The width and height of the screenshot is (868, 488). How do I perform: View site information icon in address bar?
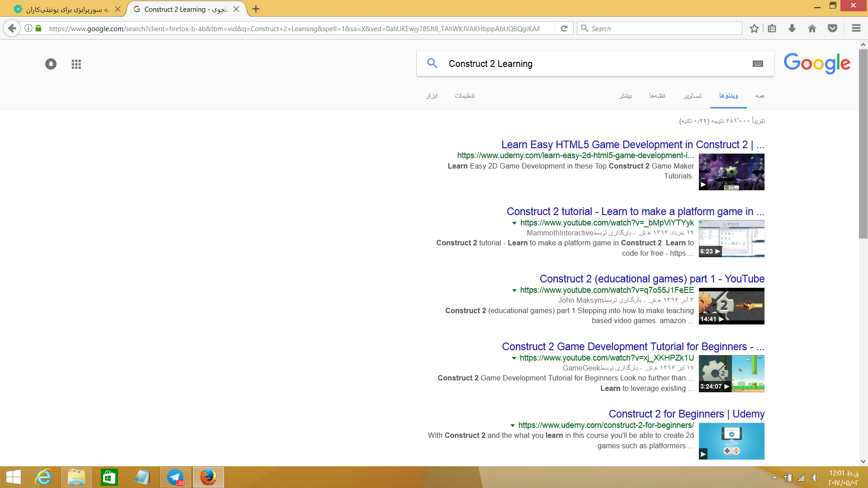(x=28, y=28)
